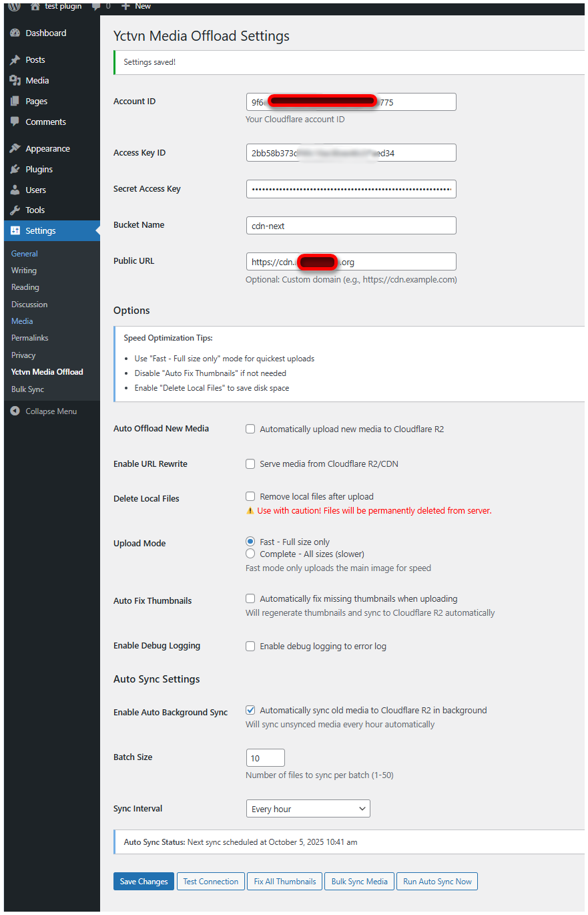The height and width of the screenshot is (915, 588).
Task: Open the Comments bubble icon
Action: (15, 122)
